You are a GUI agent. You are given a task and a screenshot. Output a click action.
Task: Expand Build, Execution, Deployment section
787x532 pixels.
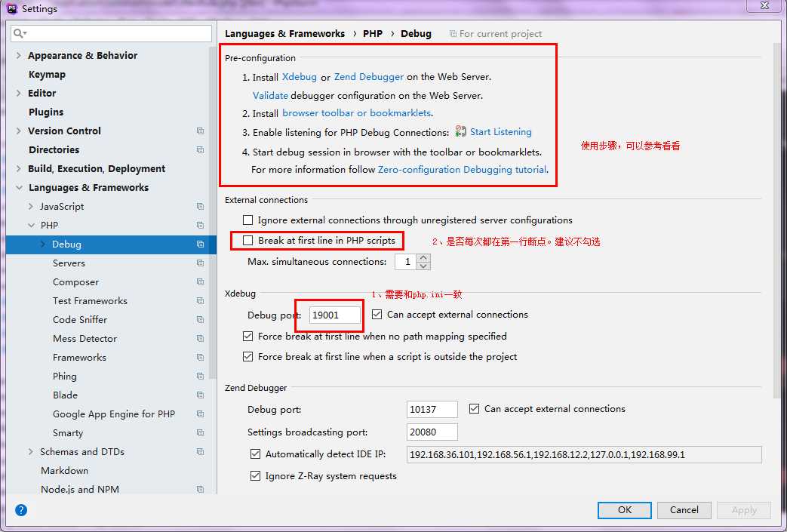(x=19, y=168)
